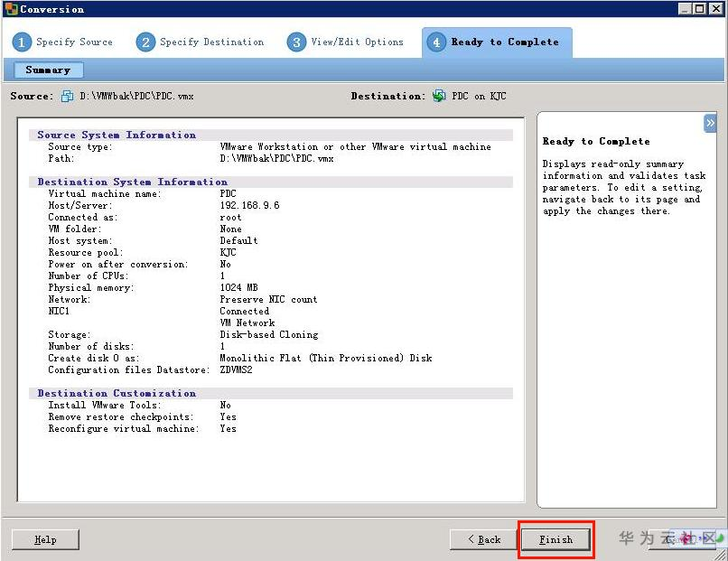Click the step 4 number circle
The height and width of the screenshot is (561, 728).
436,42
